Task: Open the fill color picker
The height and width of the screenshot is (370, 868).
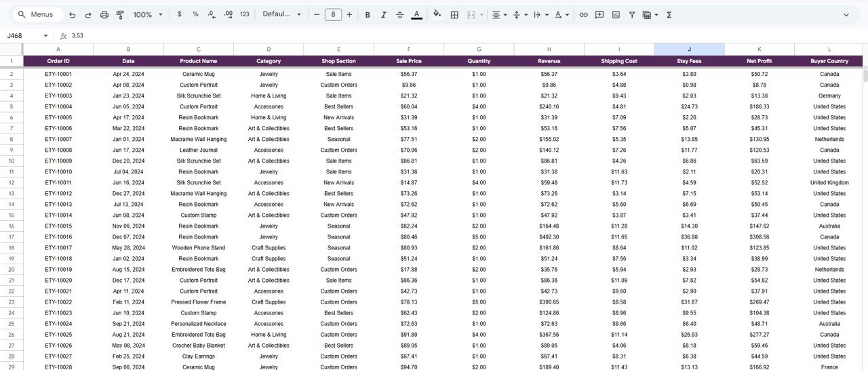Action: [x=437, y=14]
